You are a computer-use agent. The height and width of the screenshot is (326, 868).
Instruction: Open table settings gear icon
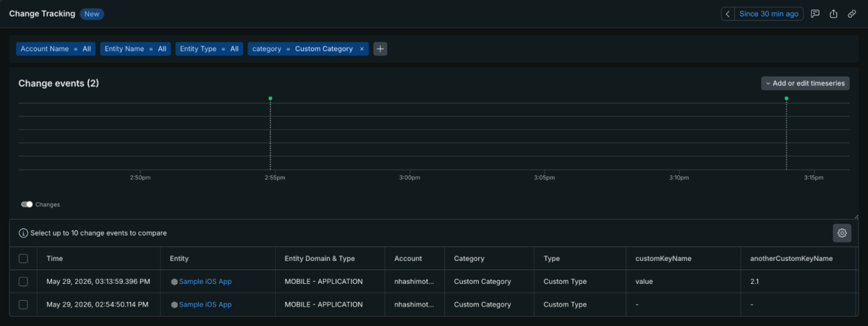[842, 233]
